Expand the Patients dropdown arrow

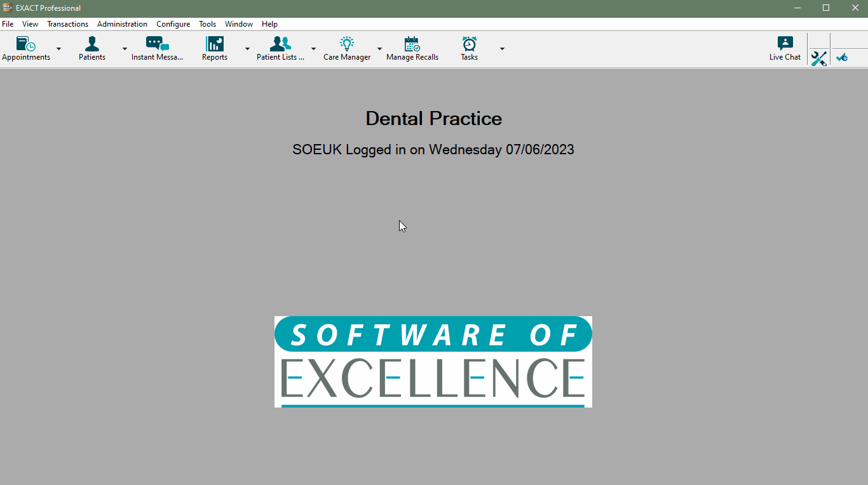point(125,49)
